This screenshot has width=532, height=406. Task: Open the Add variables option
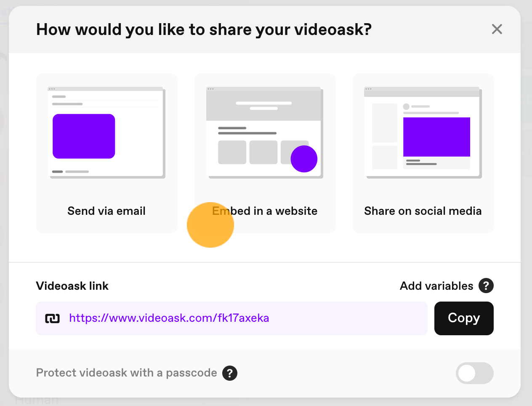(x=436, y=286)
